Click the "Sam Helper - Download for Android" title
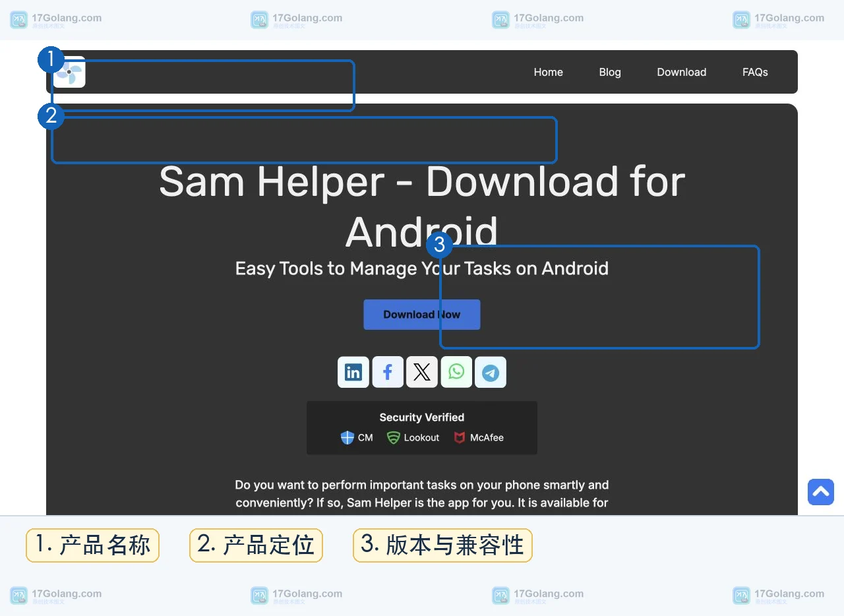The width and height of the screenshot is (844, 616). point(422,206)
